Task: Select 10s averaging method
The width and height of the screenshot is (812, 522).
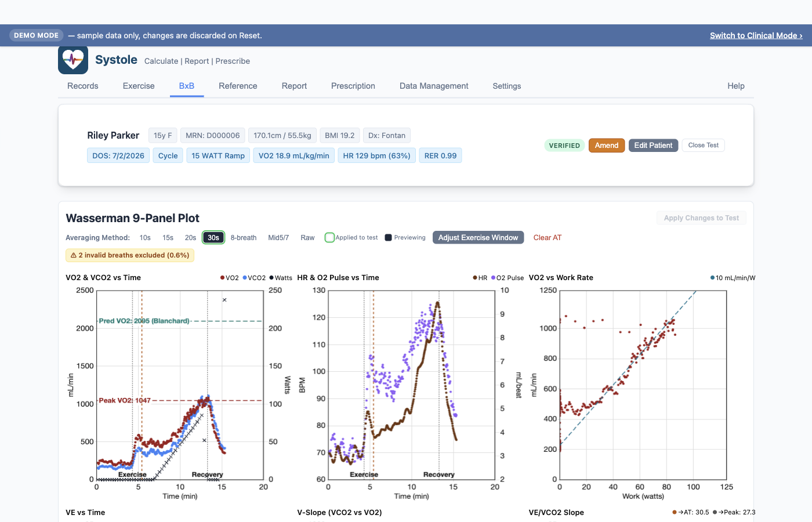Action: (x=145, y=238)
